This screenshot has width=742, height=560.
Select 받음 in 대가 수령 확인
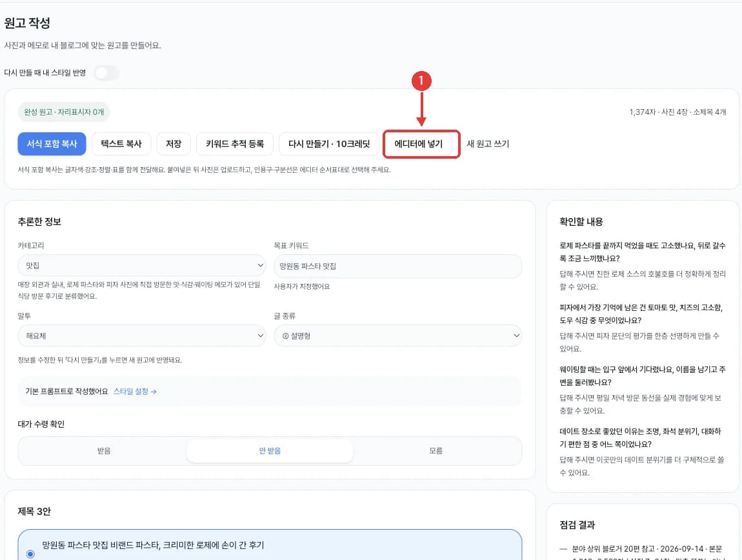click(104, 451)
